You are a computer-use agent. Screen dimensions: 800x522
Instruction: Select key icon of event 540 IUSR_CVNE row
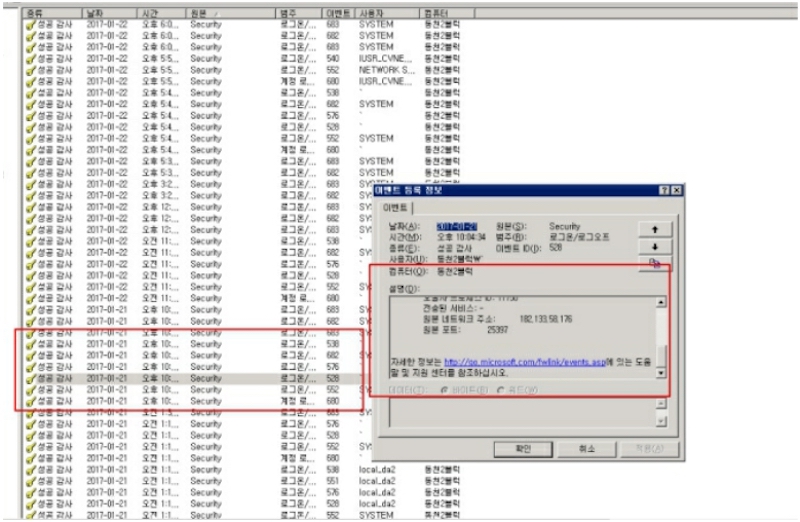click(x=31, y=58)
